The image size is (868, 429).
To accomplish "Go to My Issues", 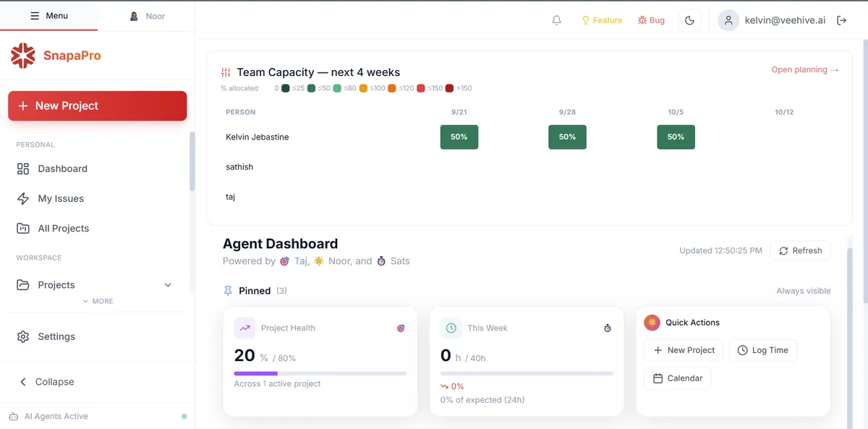I will coord(97,198).
